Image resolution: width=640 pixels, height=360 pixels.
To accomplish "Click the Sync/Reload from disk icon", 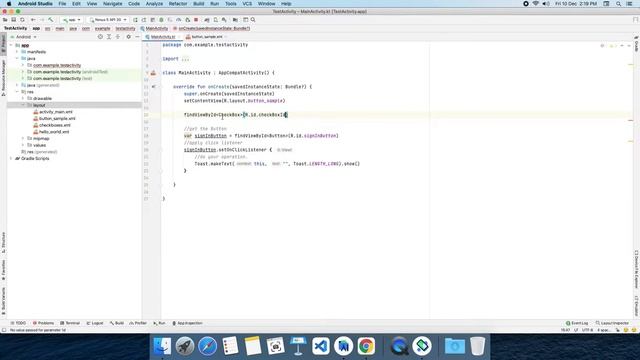I will [x=22, y=20].
